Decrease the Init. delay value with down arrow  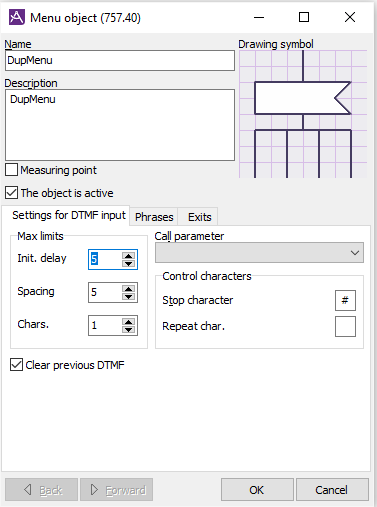(128, 263)
